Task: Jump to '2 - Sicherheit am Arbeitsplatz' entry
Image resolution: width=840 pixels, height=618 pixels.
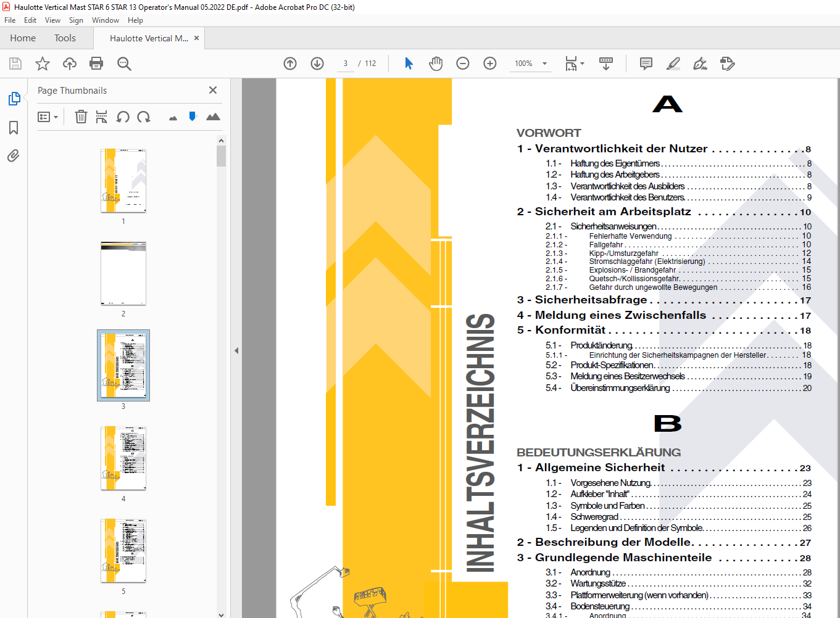Action: [664, 212]
